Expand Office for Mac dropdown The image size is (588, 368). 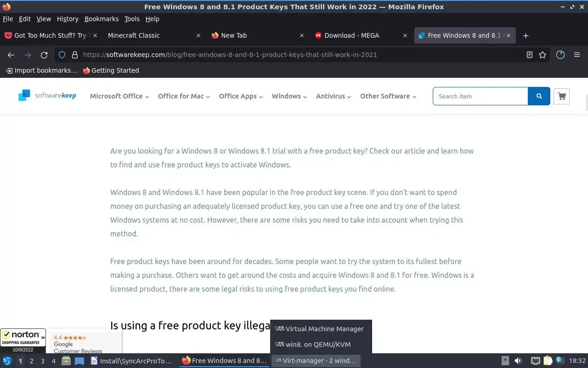[x=184, y=96]
